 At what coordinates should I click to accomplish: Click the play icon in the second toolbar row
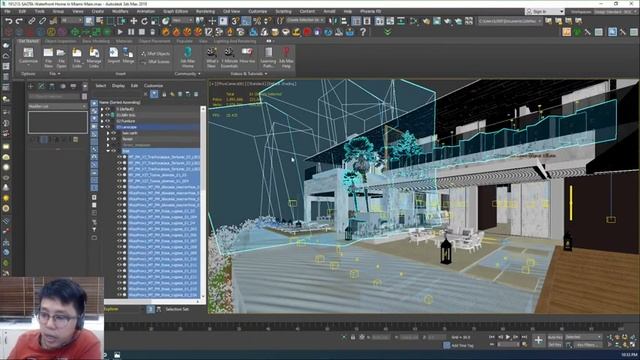(120, 32)
